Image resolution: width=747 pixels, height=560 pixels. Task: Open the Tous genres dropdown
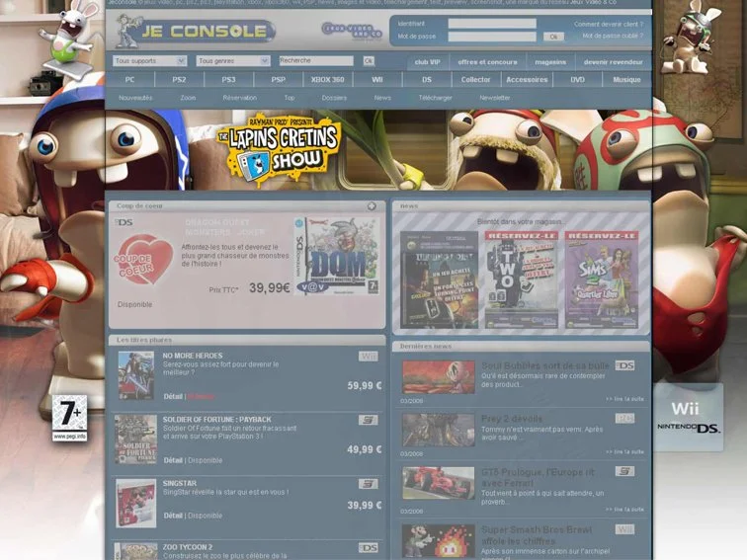233,61
